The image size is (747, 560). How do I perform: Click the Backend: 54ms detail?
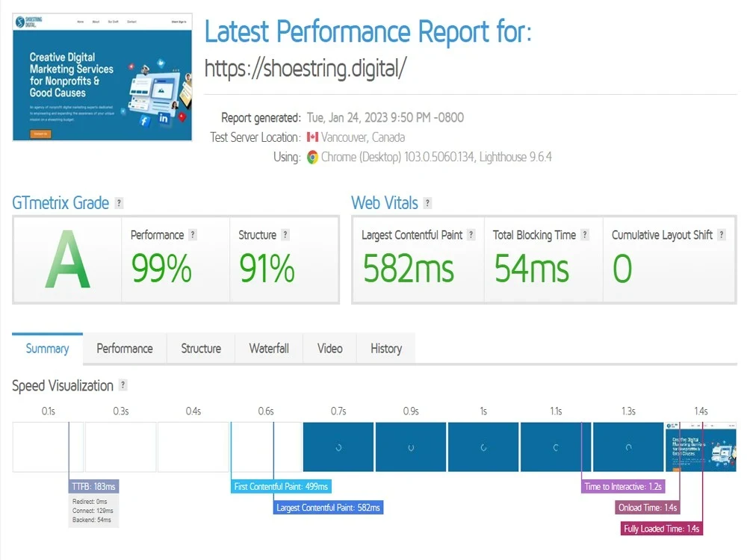pyautogui.click(x=91, y=520)
